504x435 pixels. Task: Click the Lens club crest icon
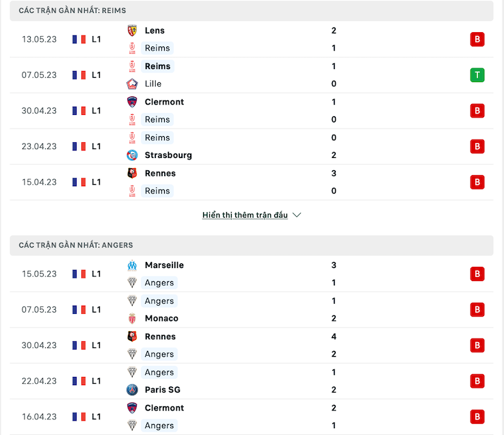click(132, 31)
